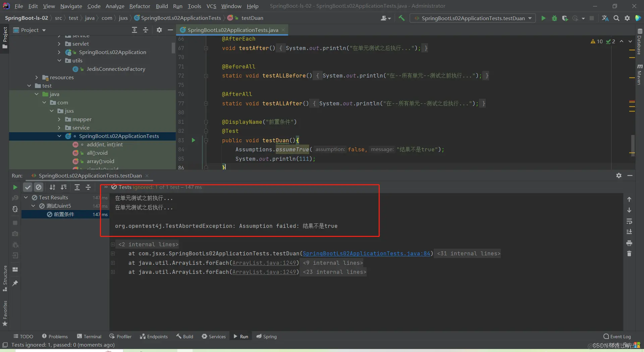This screenshot has width=644, height=352.
Task: Collapse all nodes in the Project panel
Action: [146, 30]
